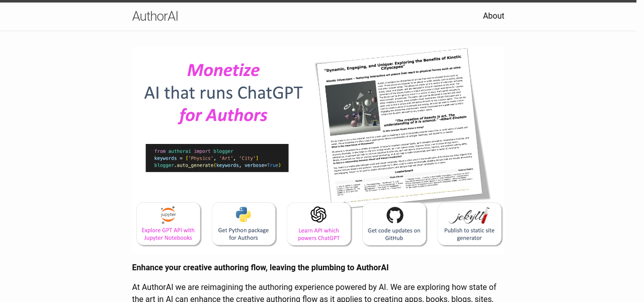This screenshot has width=644, height=302.
Task: Click the 'AI that runs ChatGPT' text
Action: point(223,93)
